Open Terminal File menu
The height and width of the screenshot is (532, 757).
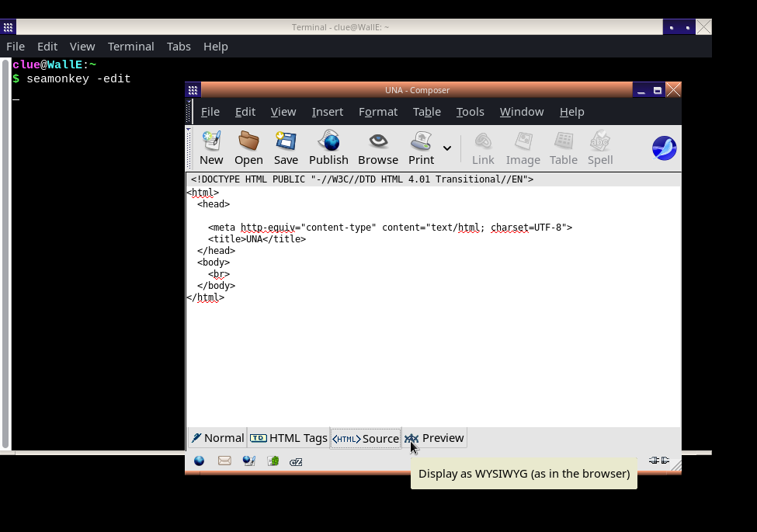point(16,47)
